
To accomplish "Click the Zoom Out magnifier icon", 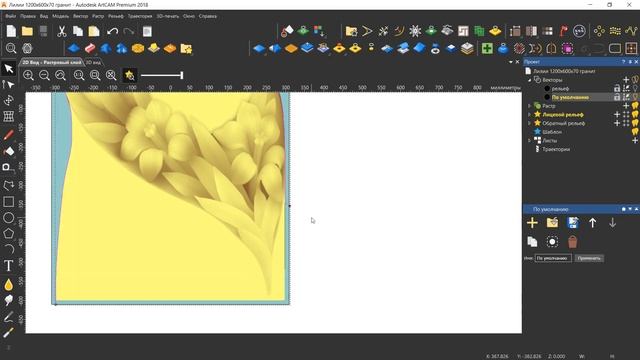I will click(x=44, y=75).
